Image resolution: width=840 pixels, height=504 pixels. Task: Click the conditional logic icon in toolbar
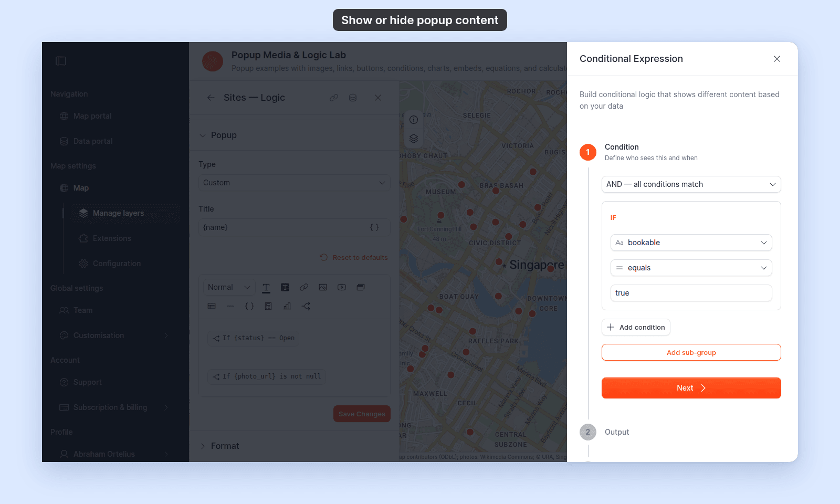point(306,306)
